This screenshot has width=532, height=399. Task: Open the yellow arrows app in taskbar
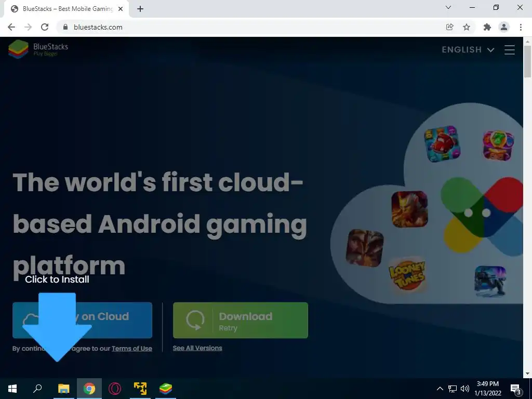click(140, 389)
